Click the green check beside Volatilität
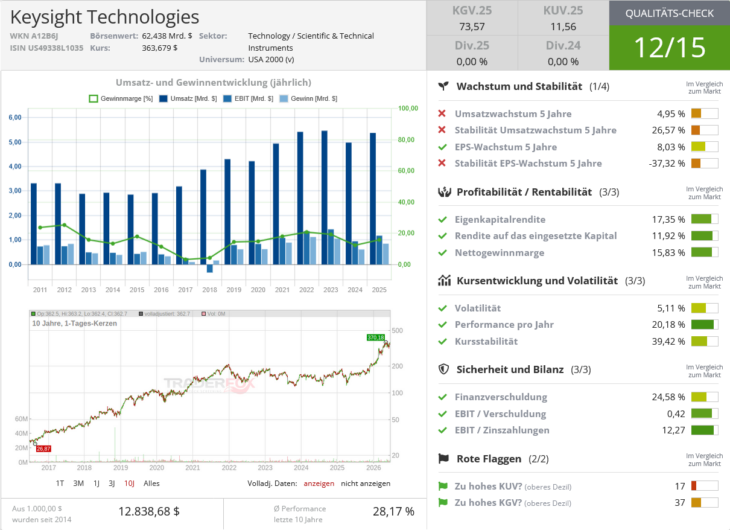This screenshot has width=730, height=530. 443,308
